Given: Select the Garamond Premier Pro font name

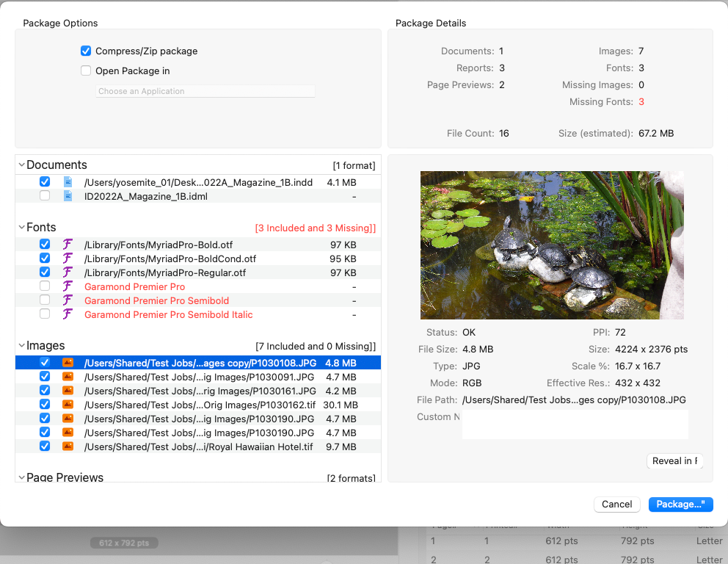Looking at the screenshot, I should [x=134, y=286].
